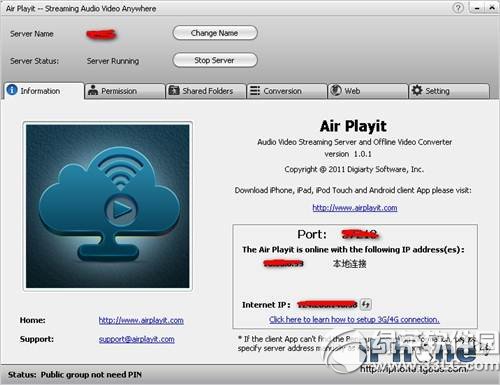
Task: Go to the Conversion tab
Action: pyautogui.click(x=287, y=91)
